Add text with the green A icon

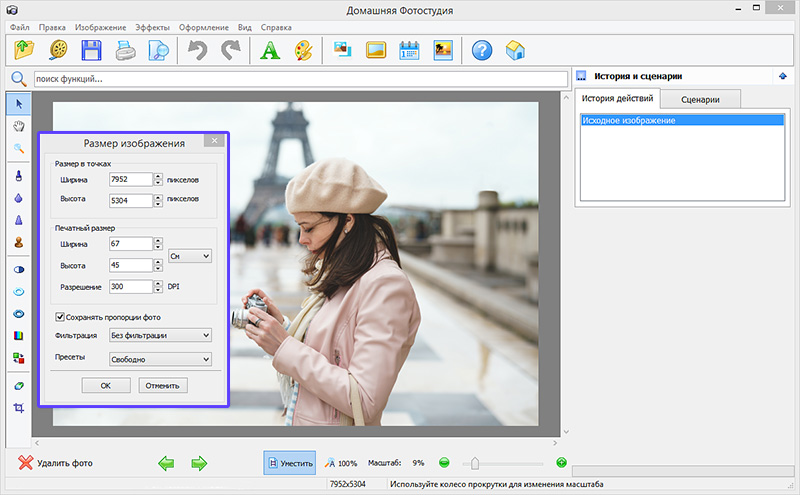tap(270, 50)
